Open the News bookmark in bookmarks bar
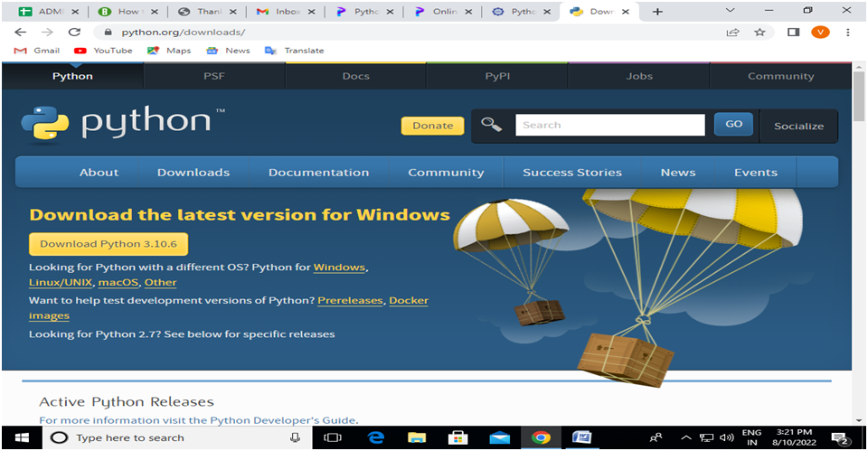This screenshot has width=868, height=451. 228,51
